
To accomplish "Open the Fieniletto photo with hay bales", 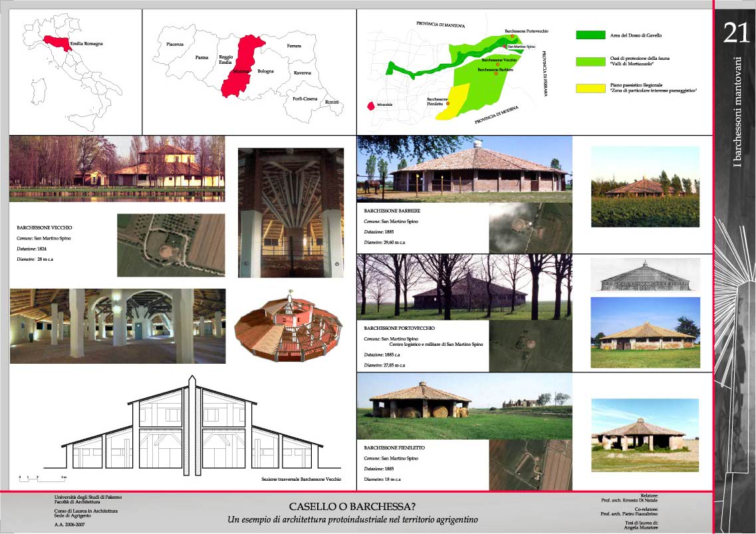I will 464,406.
